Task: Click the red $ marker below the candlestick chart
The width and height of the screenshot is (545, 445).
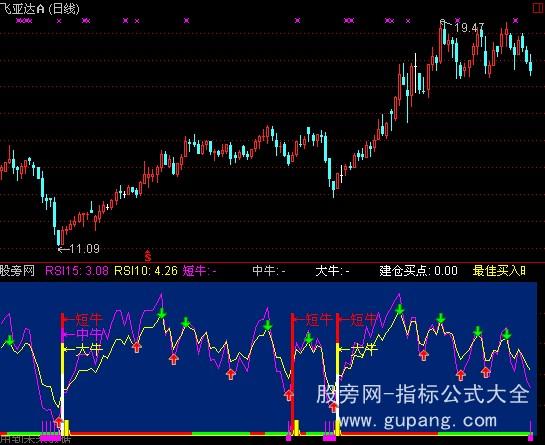Action: pos(148,256)
